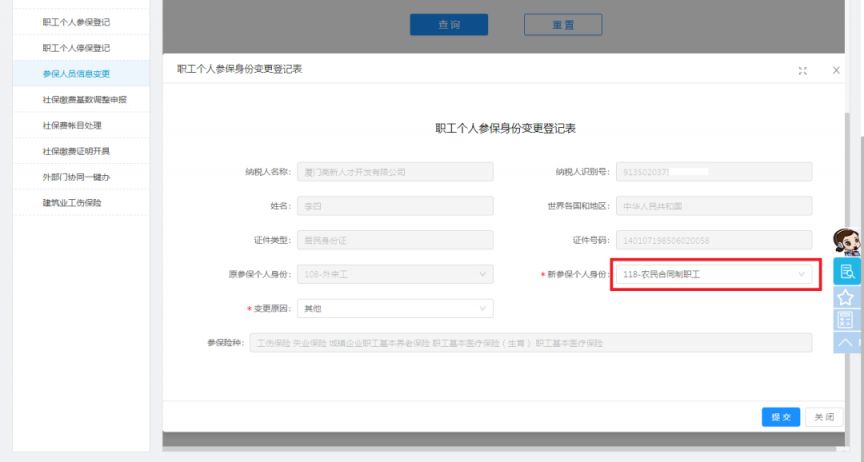Image resolution: width=864 pixels, height=462 pixels.
Task: Click the calculator icon in floating sidebar
Action: [846, 320]
